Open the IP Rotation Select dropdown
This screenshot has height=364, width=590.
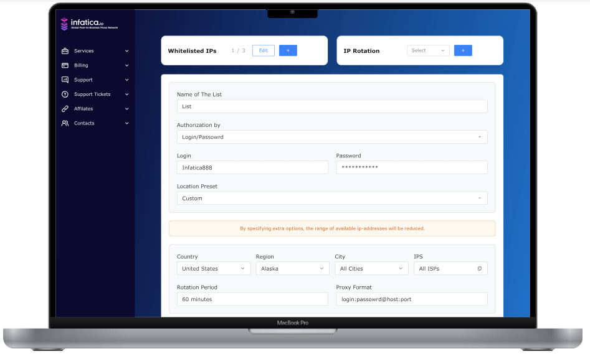tap(428, 50)
